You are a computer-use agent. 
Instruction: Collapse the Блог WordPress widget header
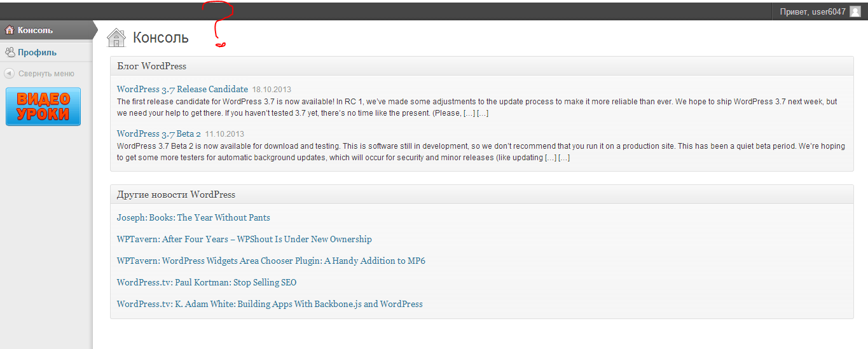click(x=481, y=66)
